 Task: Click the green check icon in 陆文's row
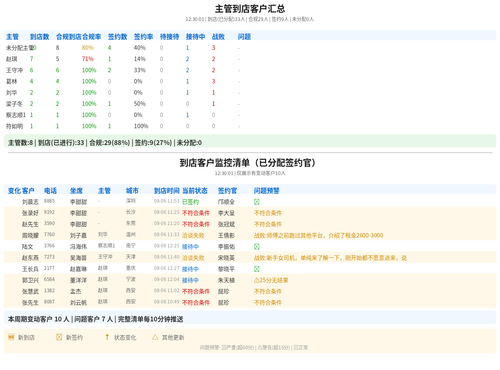point(256,246)
